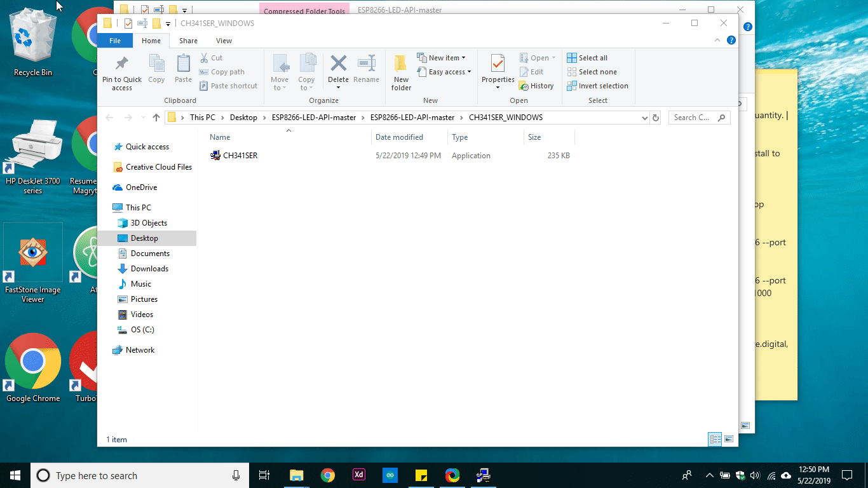Open the History command in ribbon

point(536,86)
